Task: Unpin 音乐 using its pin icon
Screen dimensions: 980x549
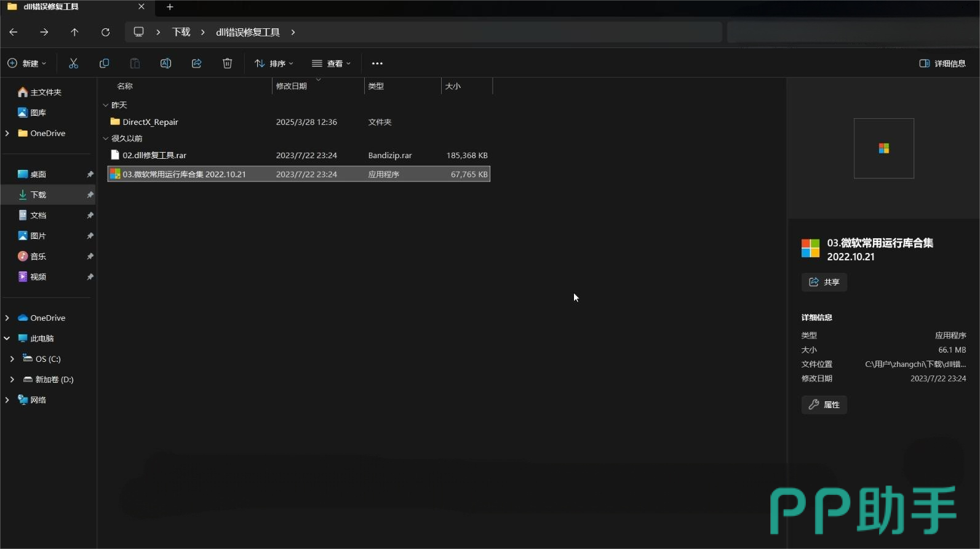Action: click(90, 256)
